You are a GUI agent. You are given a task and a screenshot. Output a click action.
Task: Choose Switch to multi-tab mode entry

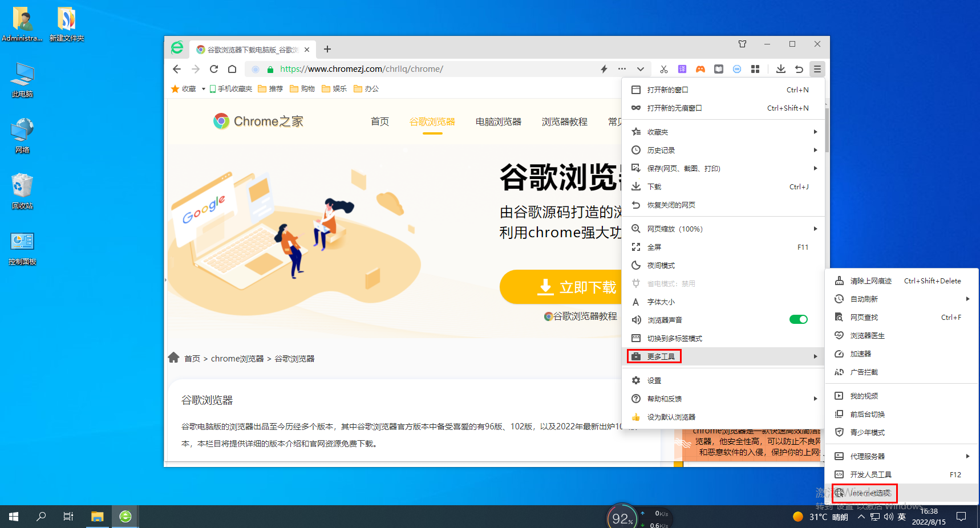coord(723,338)
